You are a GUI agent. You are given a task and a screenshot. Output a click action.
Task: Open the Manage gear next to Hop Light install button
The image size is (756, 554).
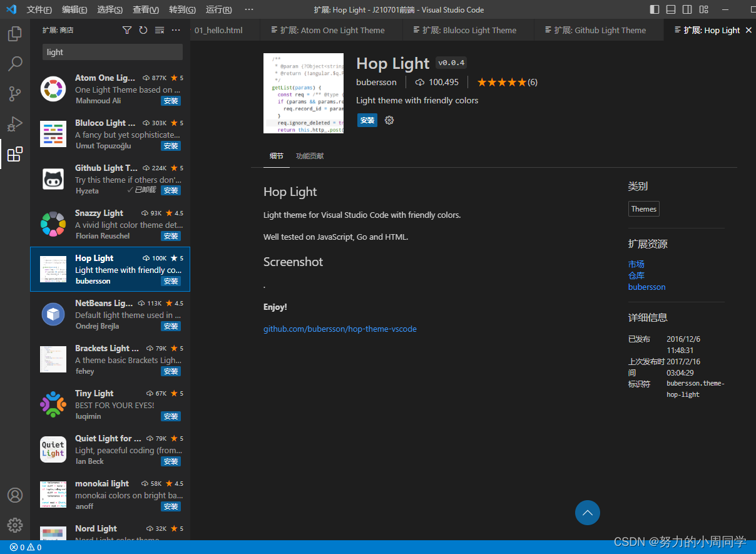[389, 120]
